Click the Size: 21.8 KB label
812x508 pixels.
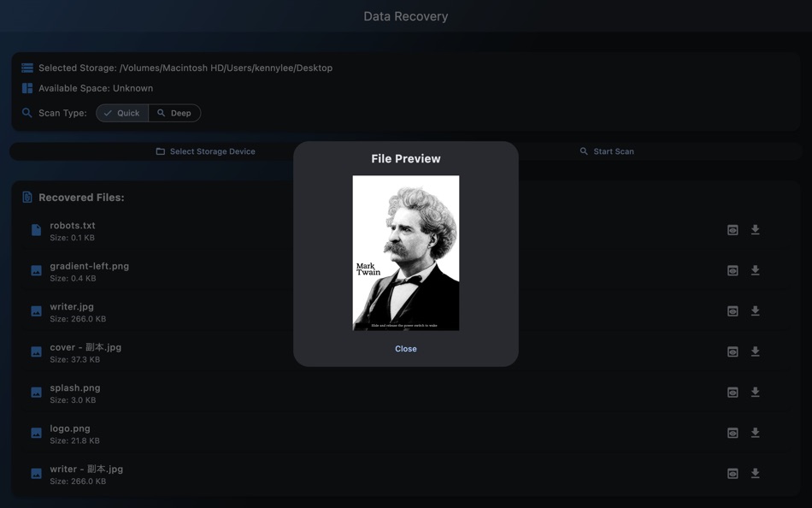(x=74, y=440)
